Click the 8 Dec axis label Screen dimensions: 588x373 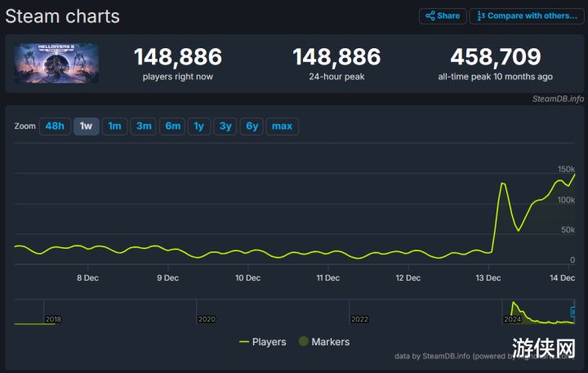coord(87,278)
